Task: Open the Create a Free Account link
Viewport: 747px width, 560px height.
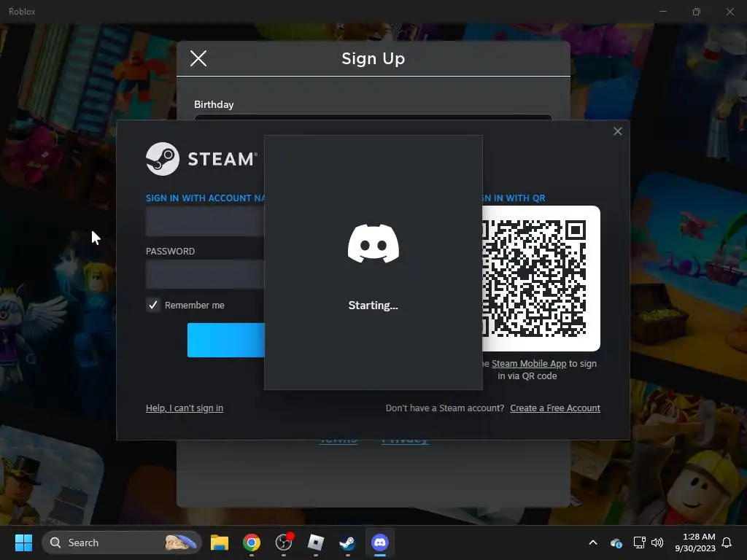Action: (555, 408)
